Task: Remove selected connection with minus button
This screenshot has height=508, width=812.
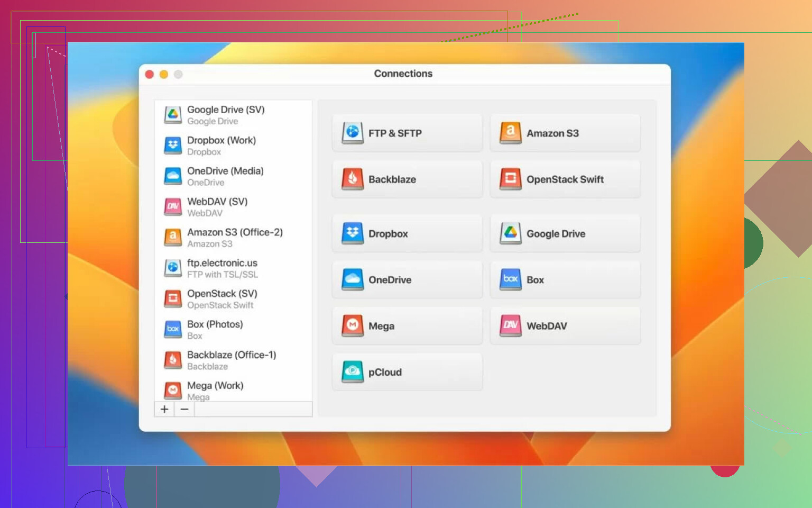Action: 184,409
